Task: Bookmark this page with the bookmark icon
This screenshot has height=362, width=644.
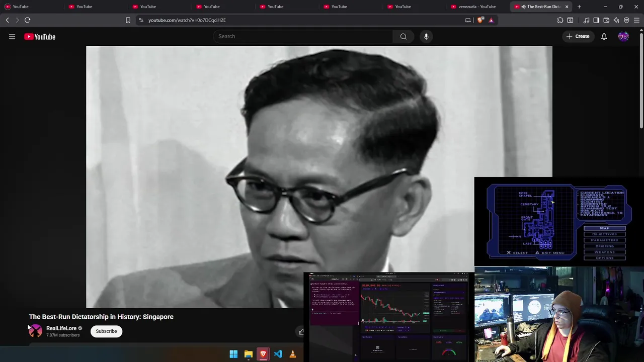Action: [x=128, y=20]
